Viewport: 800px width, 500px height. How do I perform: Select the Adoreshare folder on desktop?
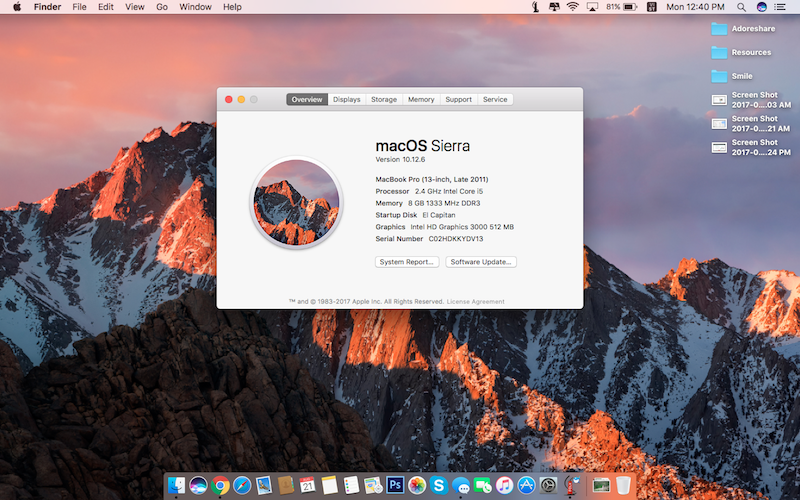719,28
